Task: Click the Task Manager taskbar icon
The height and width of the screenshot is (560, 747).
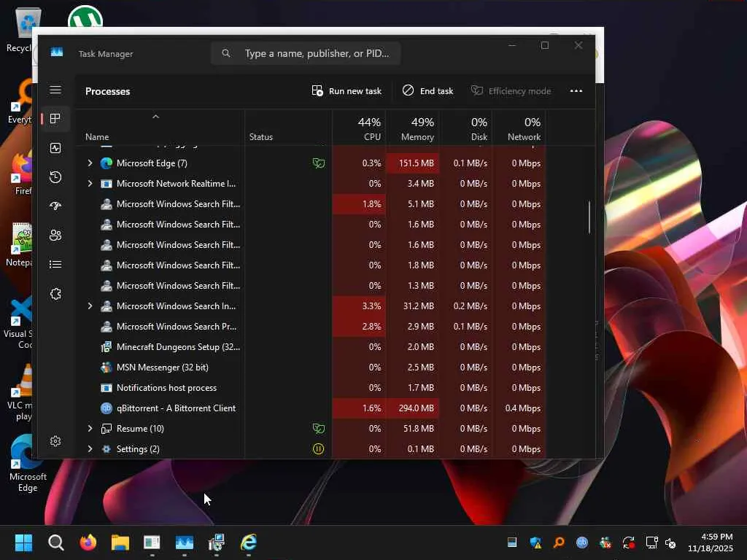Action: 185,542
